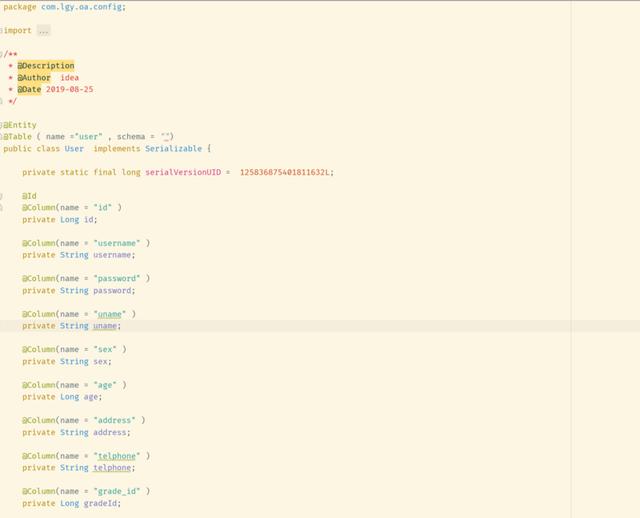Screen dimensions: 640x518
Task: Click the underlined uname field variable
Action: pos(105,326)
